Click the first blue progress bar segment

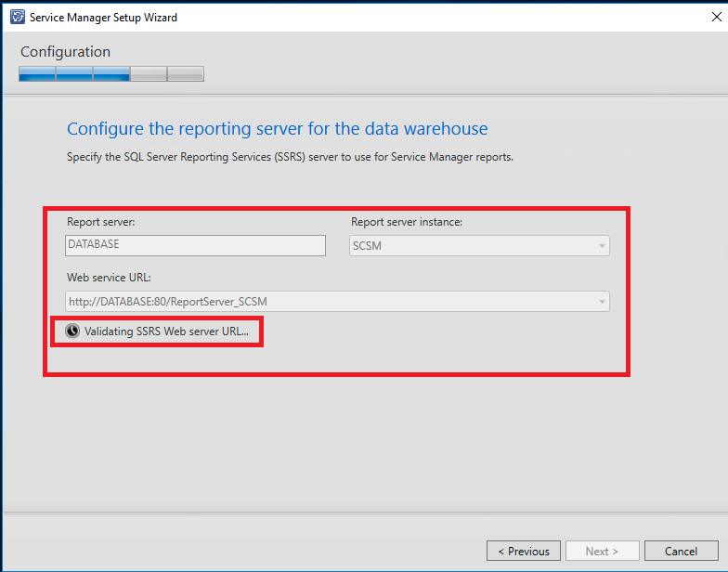coord(37,74)
